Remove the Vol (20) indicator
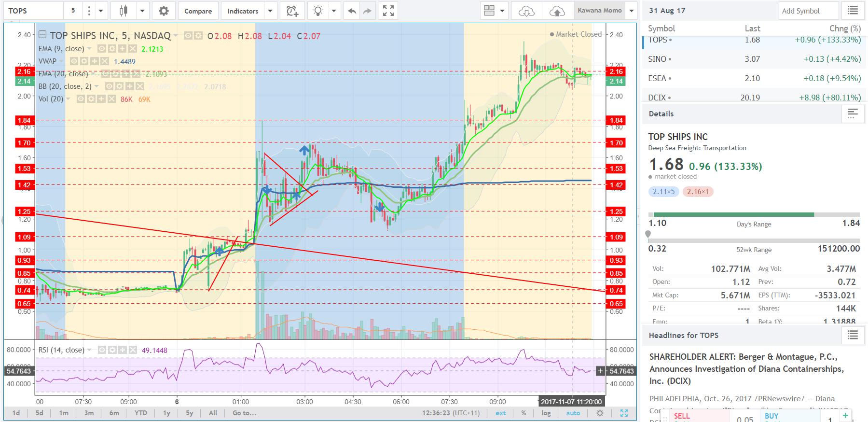The height and width of the screenshot is (422, 868). coord(111,99)
